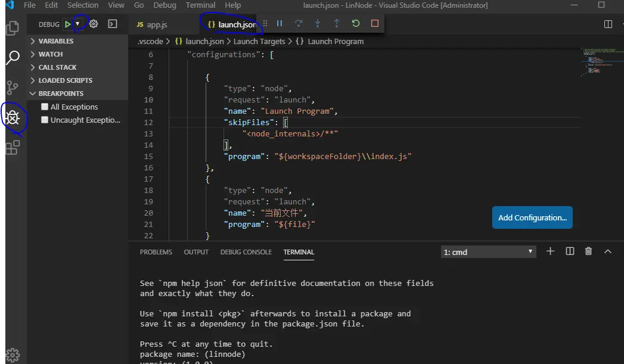Click the "Launch Program" name value

point(297,111)
